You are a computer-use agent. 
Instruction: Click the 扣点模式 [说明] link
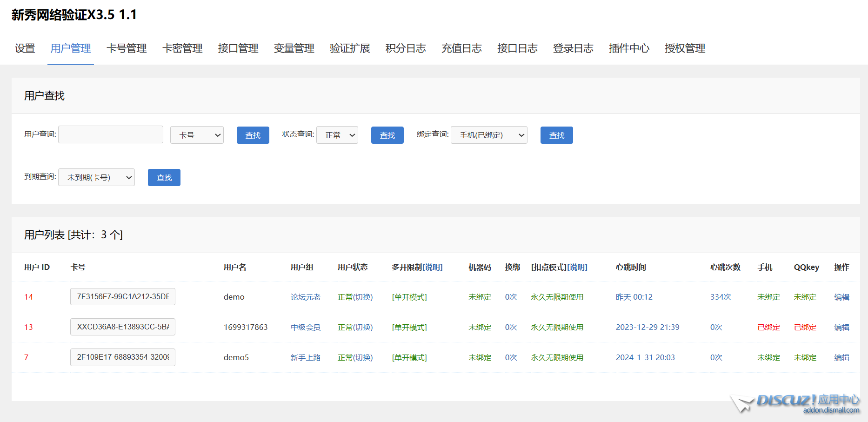pyautogui.click(x=577, y=267)
